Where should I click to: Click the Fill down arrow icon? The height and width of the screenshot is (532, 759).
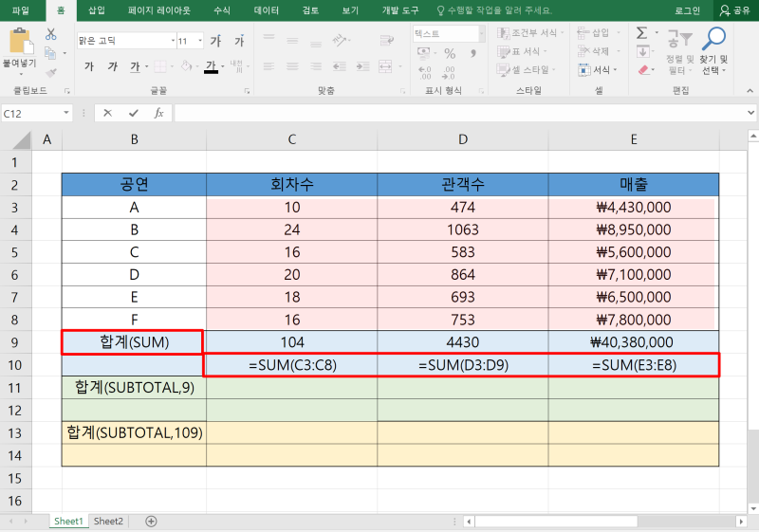coord(643,51)
